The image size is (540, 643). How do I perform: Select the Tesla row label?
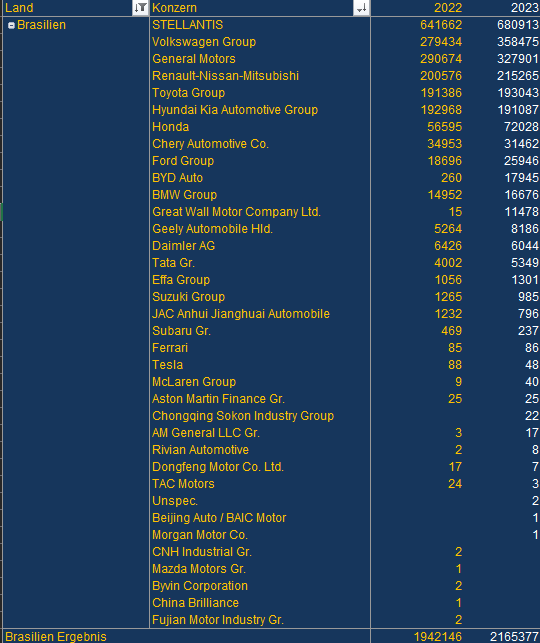point(167,365)
